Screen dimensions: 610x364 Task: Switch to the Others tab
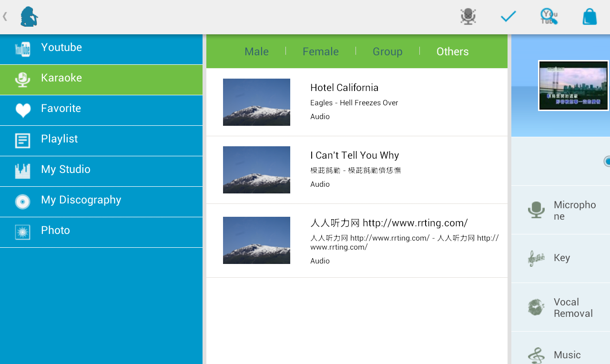coord(453,51)
